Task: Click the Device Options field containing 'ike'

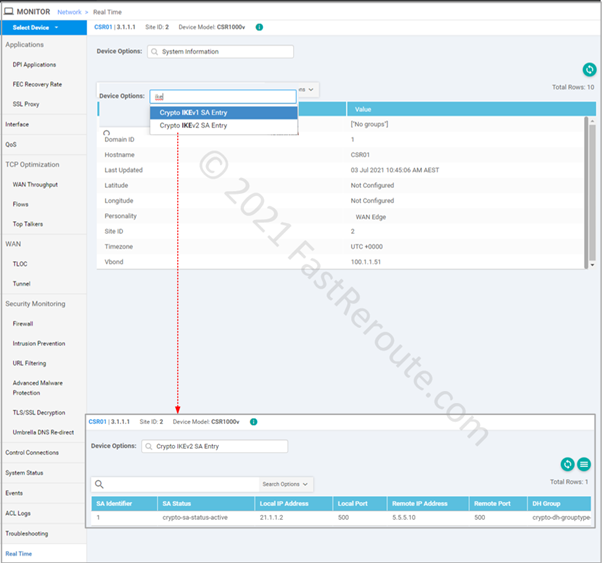Action: [x=223, y=97]
